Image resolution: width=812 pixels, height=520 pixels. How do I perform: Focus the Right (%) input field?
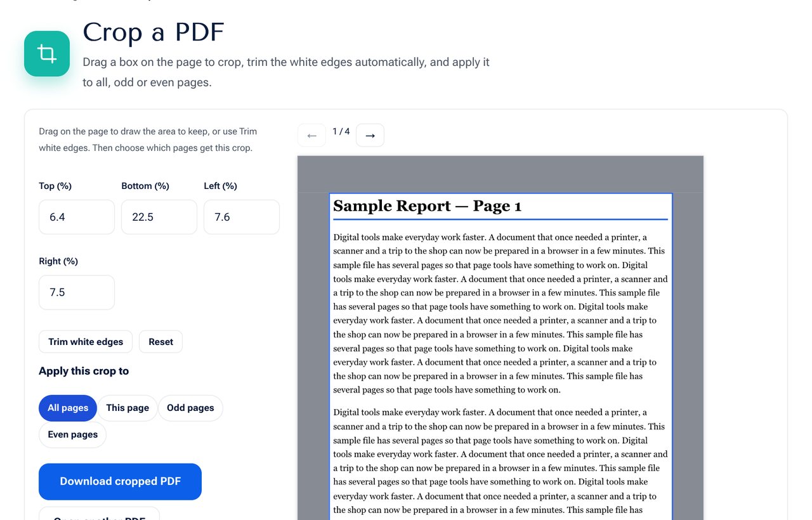point(77,292)
